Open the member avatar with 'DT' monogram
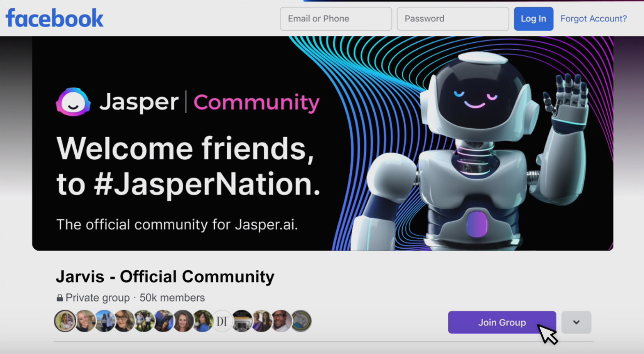This screenshot has width=644, height=354. 223,321
